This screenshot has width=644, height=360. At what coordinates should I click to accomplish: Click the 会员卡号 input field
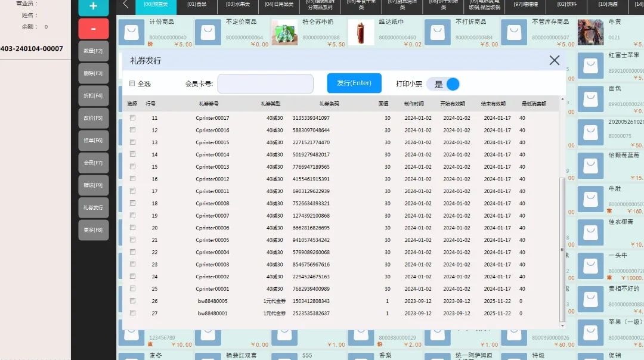(265, 84)
